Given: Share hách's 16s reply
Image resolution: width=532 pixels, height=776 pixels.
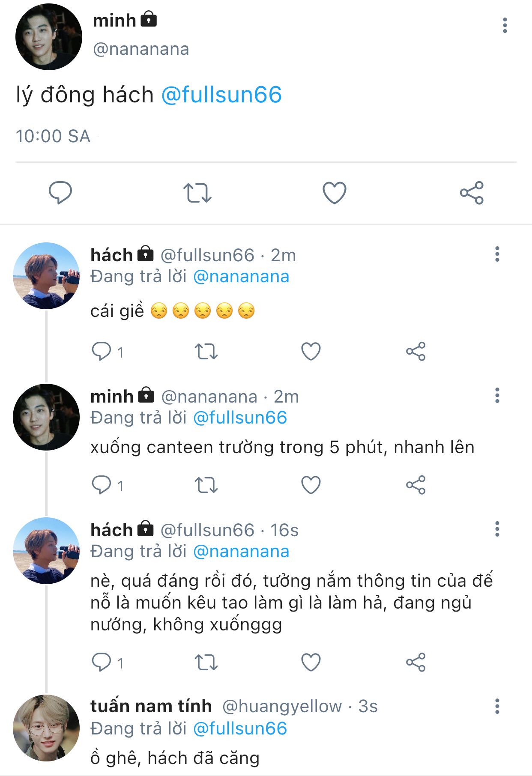Looking at the screenshot, I should [x=416, y=662].
